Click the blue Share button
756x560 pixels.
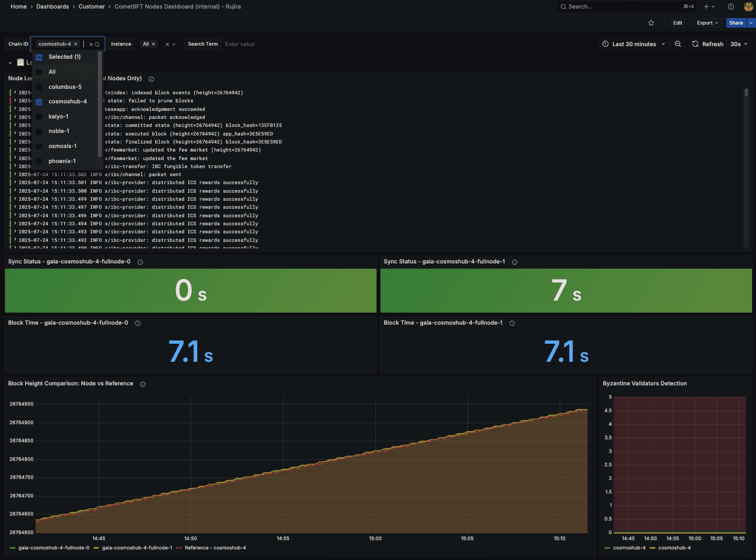tap(736, 23)
